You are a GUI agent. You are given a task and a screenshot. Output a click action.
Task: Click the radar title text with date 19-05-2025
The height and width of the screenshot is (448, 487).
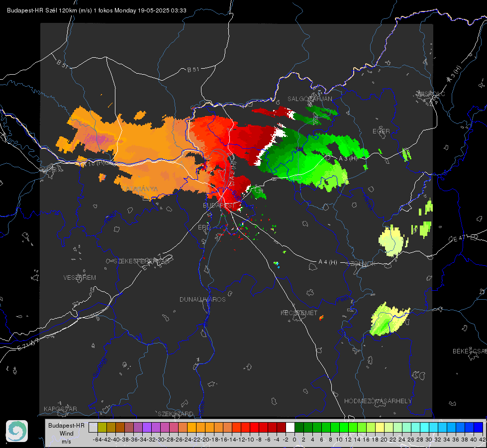tap(97, 10)
